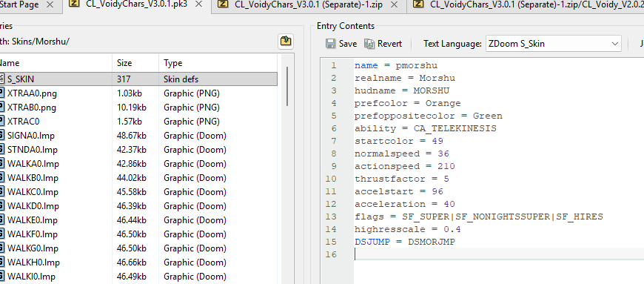Screen dimensions: 644x284
Task: Switch to the Start Page tab
Action: point(19,4)
